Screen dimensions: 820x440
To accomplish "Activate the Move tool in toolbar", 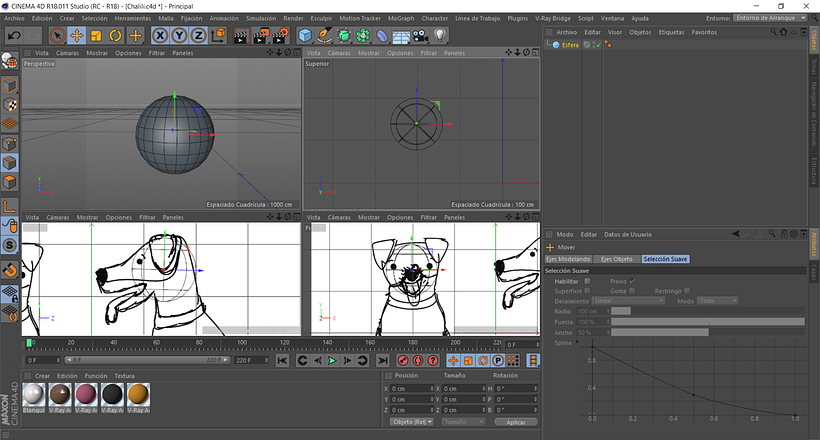I will (77, 36).
